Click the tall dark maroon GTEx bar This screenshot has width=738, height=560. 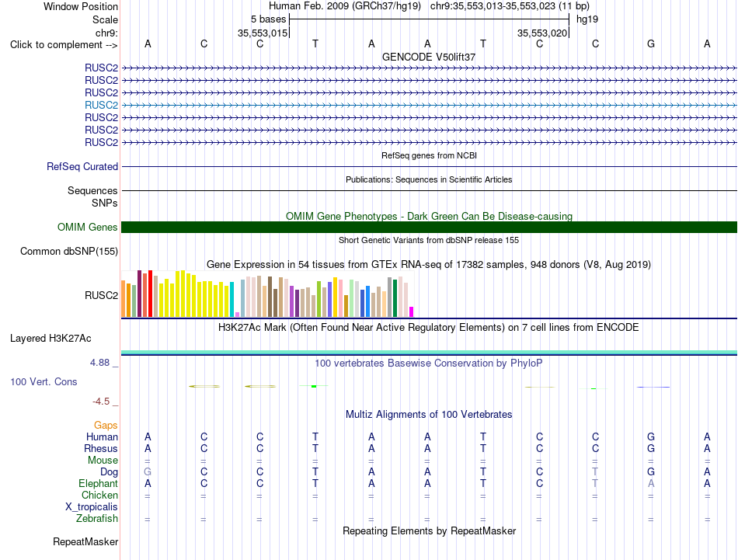(139, 294)
